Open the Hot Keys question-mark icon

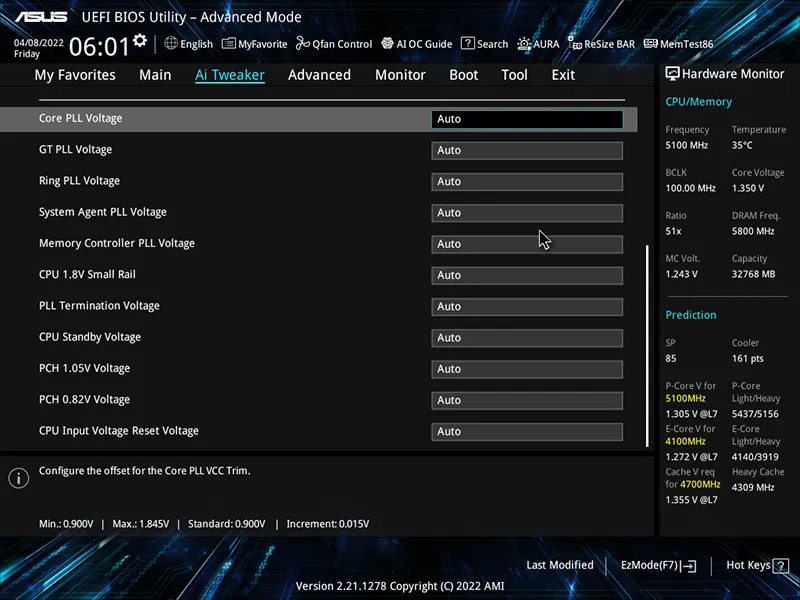[x=781, y=565]
